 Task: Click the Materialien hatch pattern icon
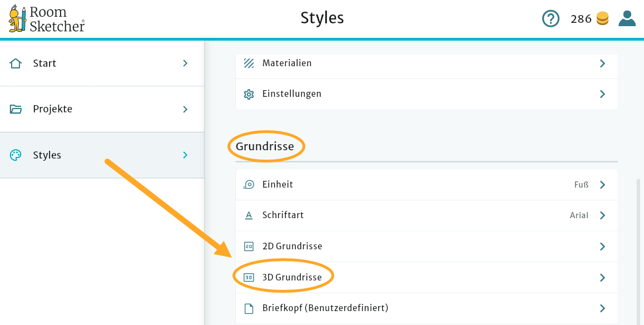click(249, 63)
